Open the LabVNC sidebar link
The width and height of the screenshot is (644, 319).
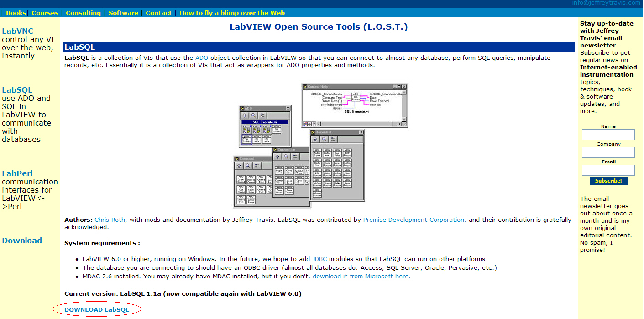(x=18, y=31)
